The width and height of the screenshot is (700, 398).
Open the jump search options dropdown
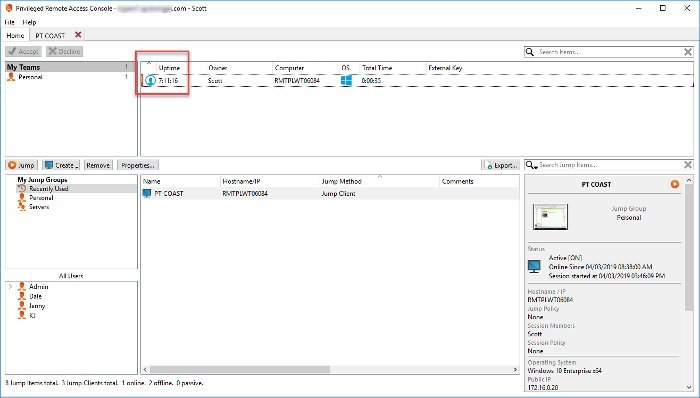(x=531, y=165)
